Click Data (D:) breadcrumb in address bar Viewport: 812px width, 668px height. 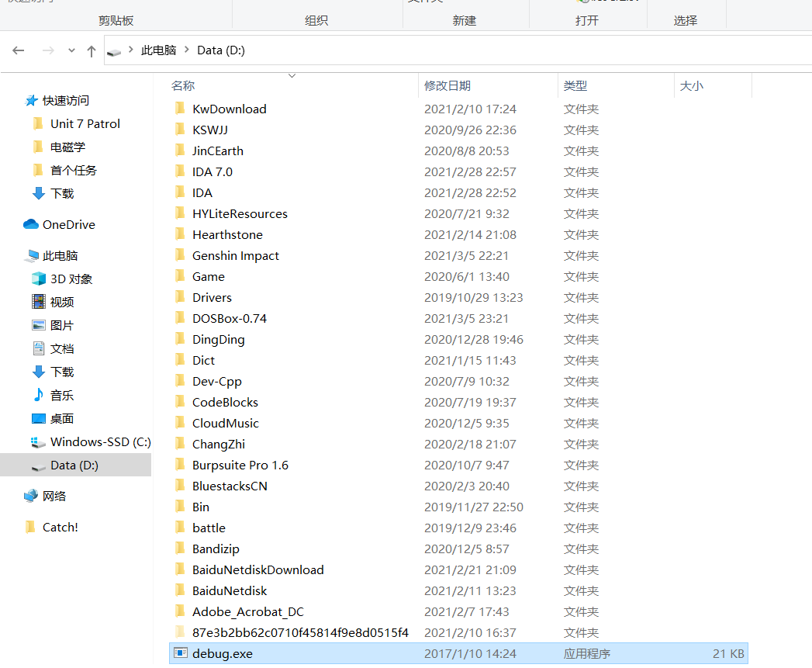(x=221, y=50)
